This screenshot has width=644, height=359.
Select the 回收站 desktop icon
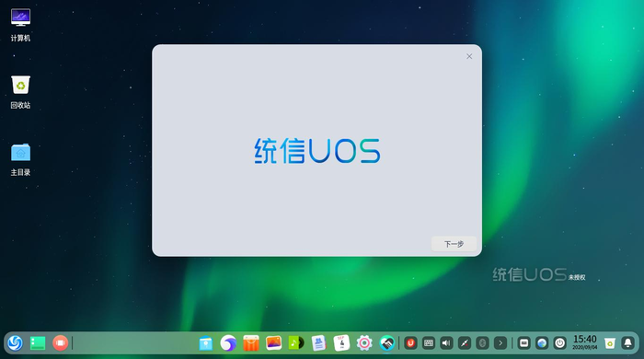20,92
